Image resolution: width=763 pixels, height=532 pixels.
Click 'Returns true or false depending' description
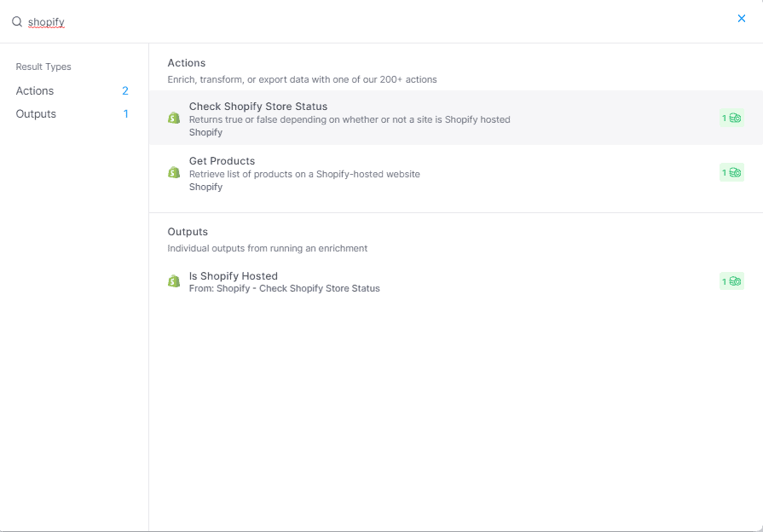tap(350, 119)
